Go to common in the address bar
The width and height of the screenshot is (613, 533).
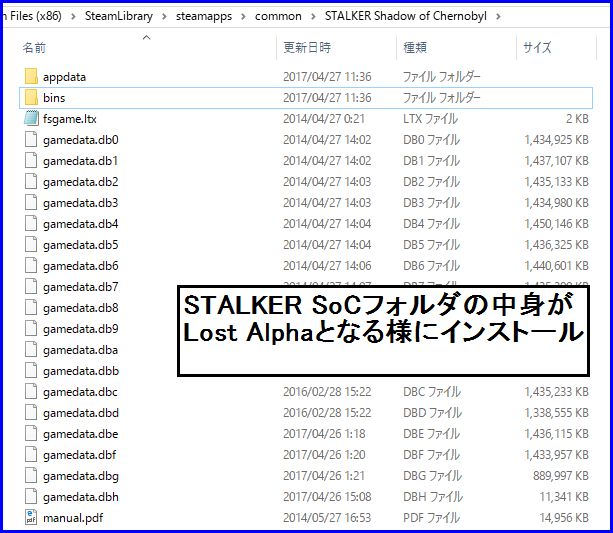(278, 16)
